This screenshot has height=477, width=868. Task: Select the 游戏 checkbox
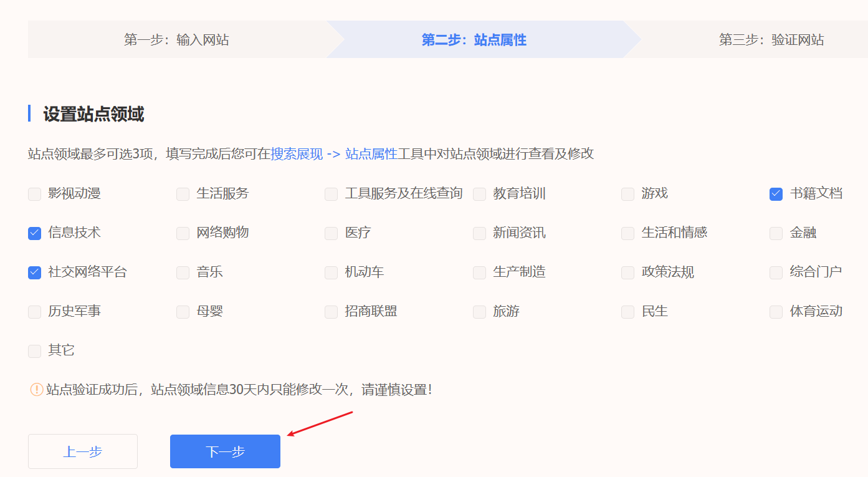[627, 194]
